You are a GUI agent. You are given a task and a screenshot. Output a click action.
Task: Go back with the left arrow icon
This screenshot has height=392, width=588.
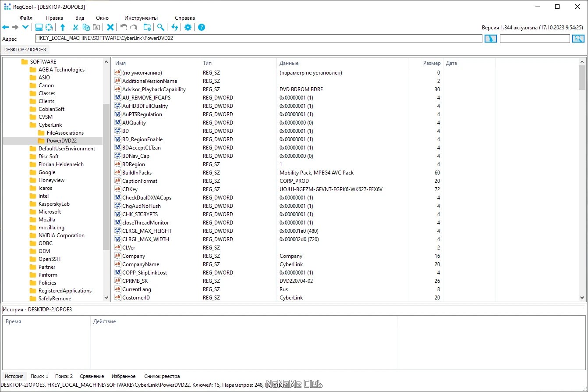pyautogui.click(x=5, y=27)
